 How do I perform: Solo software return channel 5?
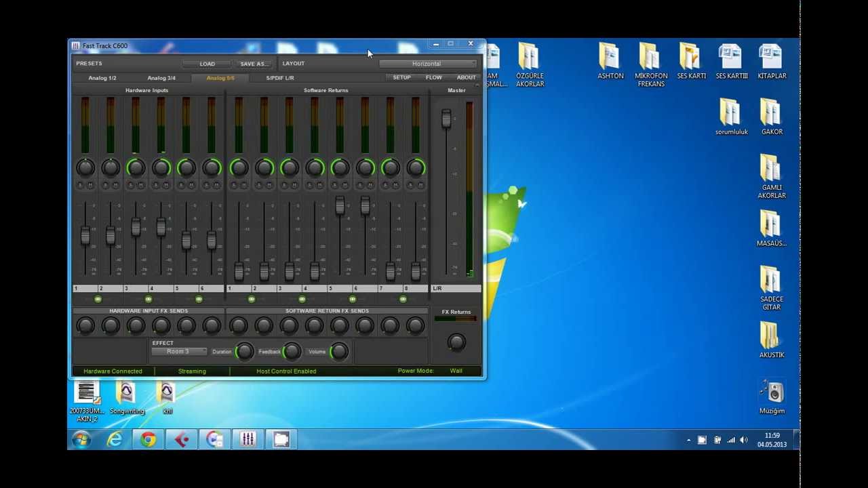click(x=334, y=185)
